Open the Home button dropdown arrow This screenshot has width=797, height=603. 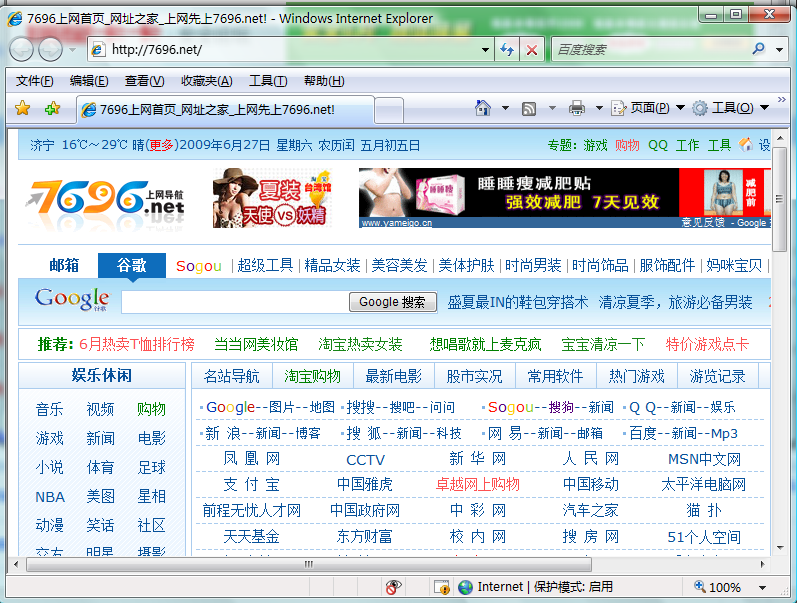(x=505, y=108)
